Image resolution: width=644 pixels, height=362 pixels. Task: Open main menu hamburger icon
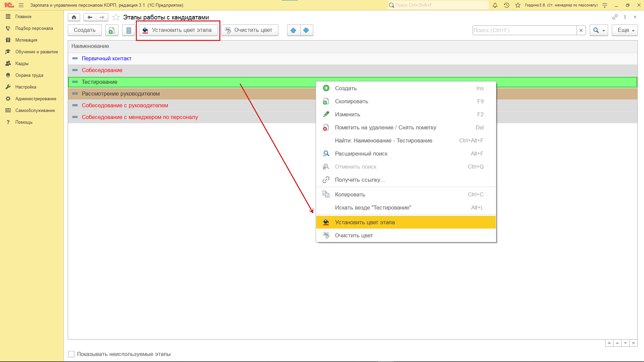[x=21, y=5]
